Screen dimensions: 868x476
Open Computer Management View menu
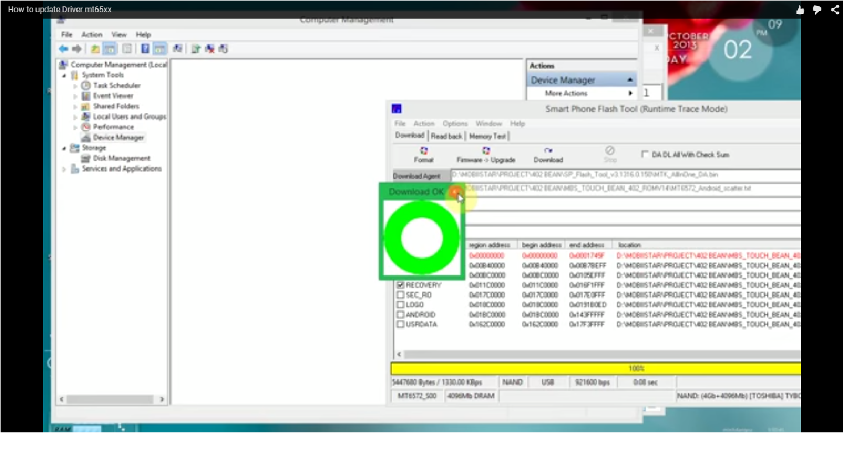pos(119,34)
